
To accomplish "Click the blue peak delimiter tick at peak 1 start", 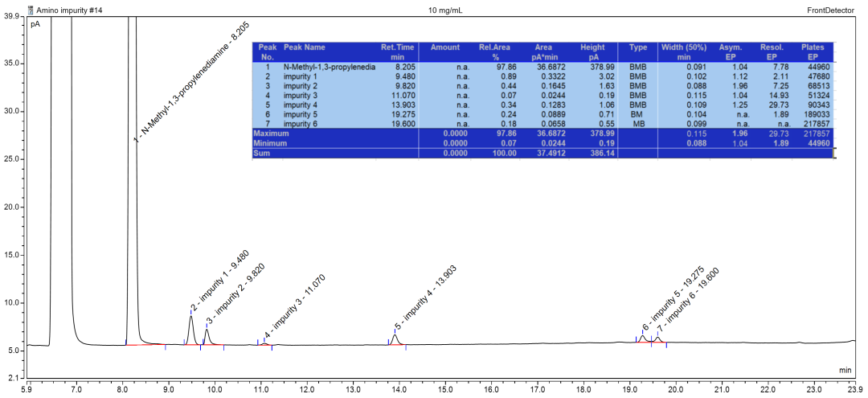I will [126, 343].
